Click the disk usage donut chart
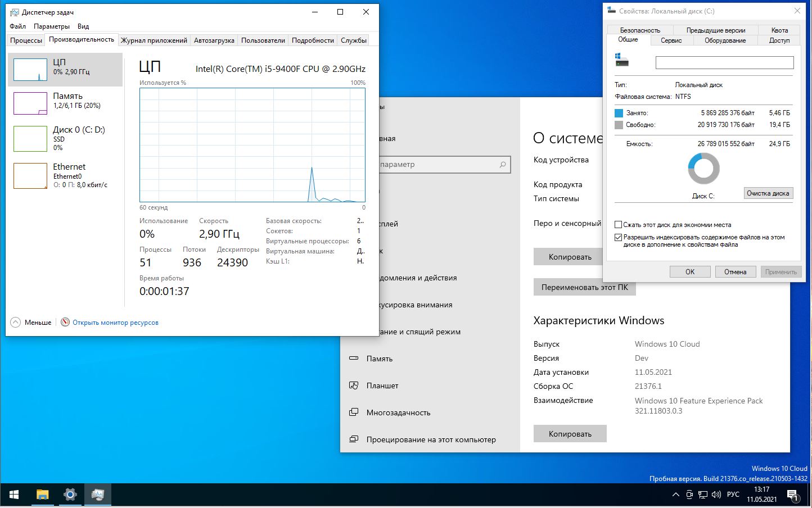The height and width of the screenshot is (508, 812). tap(703, 169)
